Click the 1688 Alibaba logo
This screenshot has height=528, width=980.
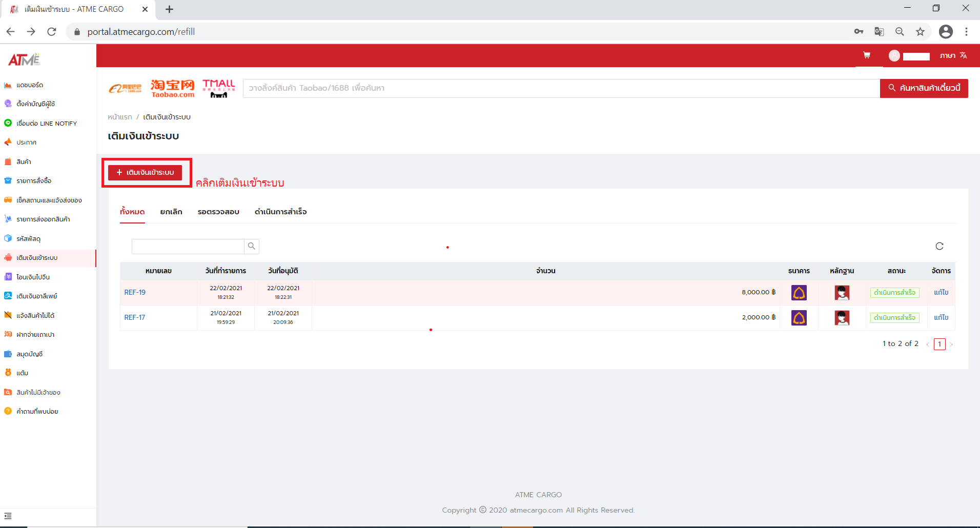125,88
